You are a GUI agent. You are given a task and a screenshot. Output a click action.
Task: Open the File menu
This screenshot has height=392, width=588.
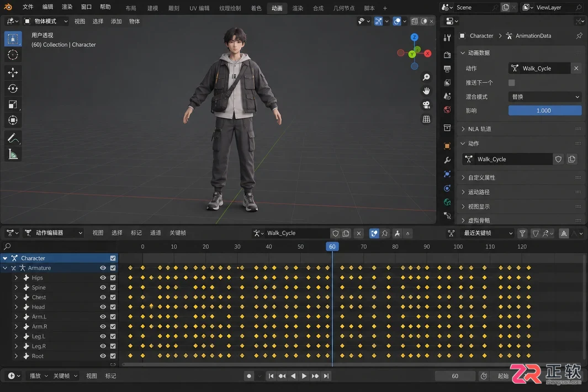tap(28, 7)
